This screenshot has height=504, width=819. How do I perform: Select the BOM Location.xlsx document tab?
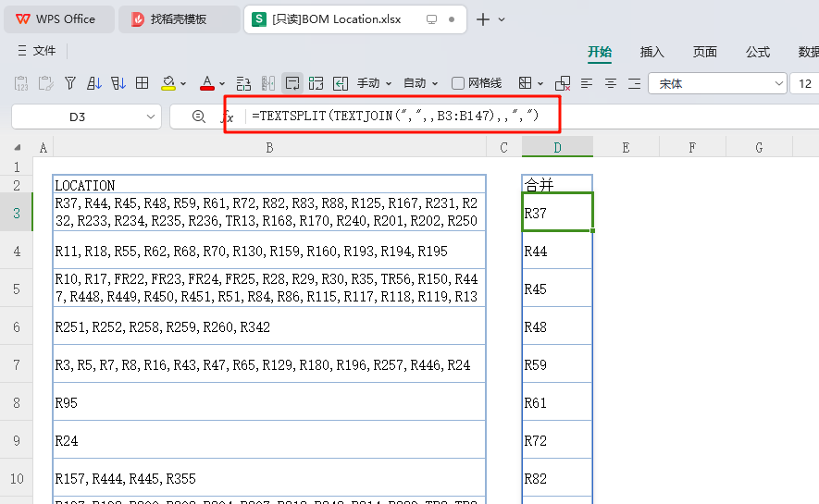pyautogui.click(x=354, y=19)
